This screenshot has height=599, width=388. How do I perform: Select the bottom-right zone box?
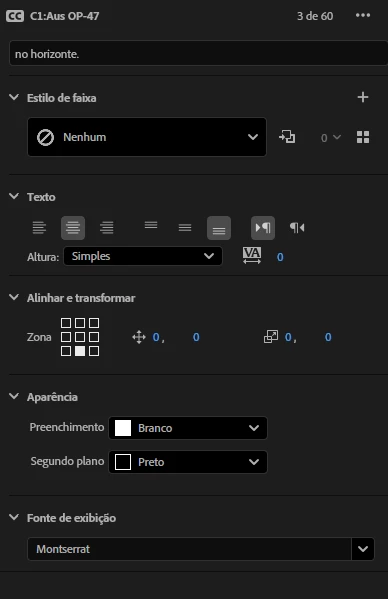tap(94, 351)
